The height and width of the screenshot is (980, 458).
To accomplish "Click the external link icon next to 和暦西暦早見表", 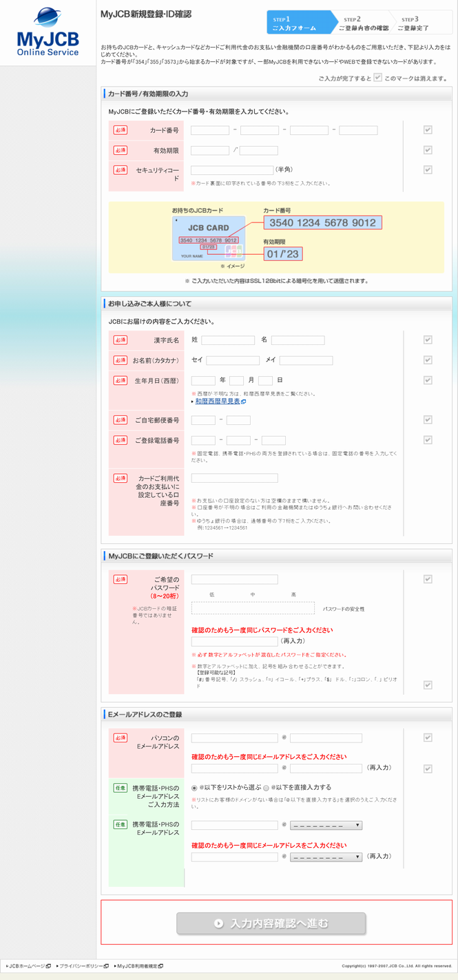I will coord(244,402).
